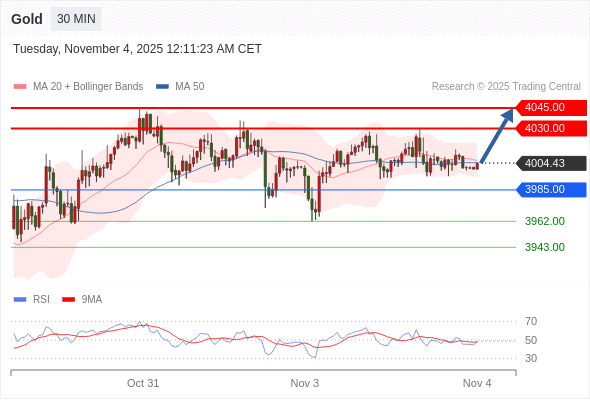Click the Oct 31 date axis label
This screenshot has width=590, height=400.
point(143,383)
